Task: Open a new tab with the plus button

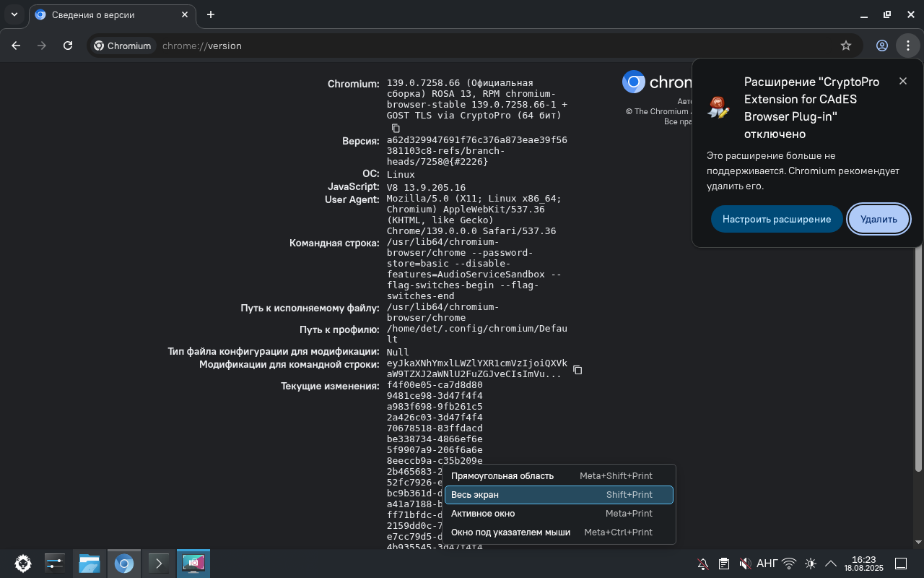Action: point(211,14)
